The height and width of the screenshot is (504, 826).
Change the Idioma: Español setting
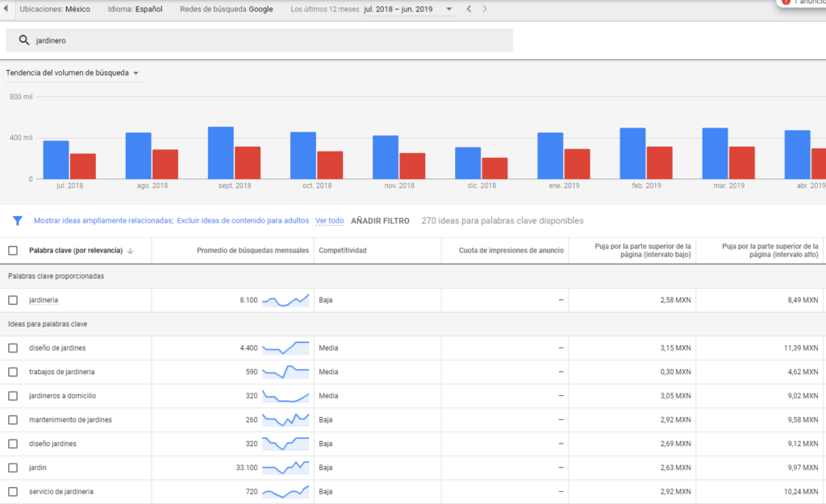click(x=135, y=9)
